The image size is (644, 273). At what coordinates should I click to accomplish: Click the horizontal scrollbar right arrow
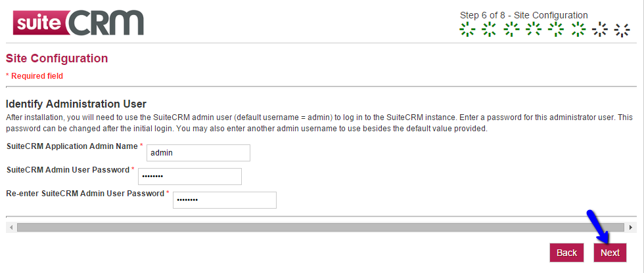click(630, 227)
